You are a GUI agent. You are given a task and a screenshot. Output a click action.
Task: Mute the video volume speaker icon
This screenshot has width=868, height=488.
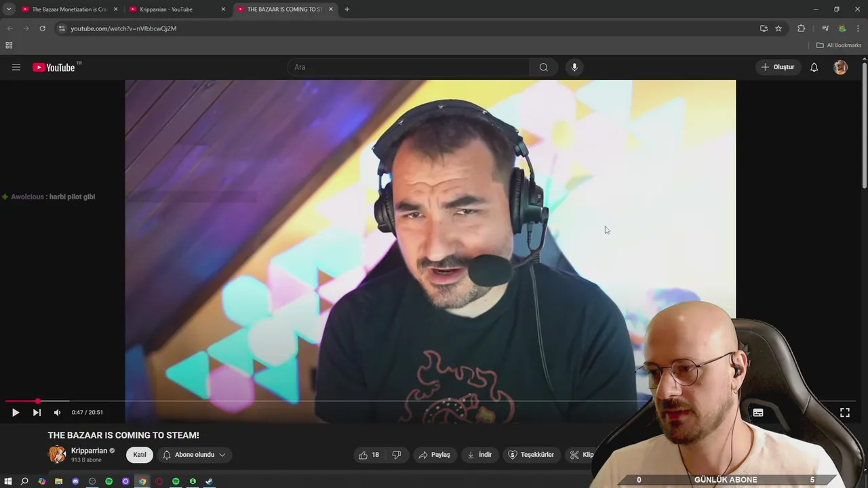point(57,412)
